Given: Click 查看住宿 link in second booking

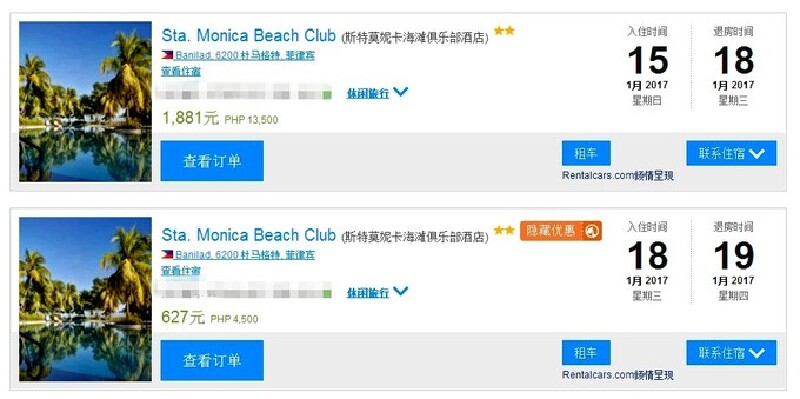Looking at the screenshot, I should [181, 270].
